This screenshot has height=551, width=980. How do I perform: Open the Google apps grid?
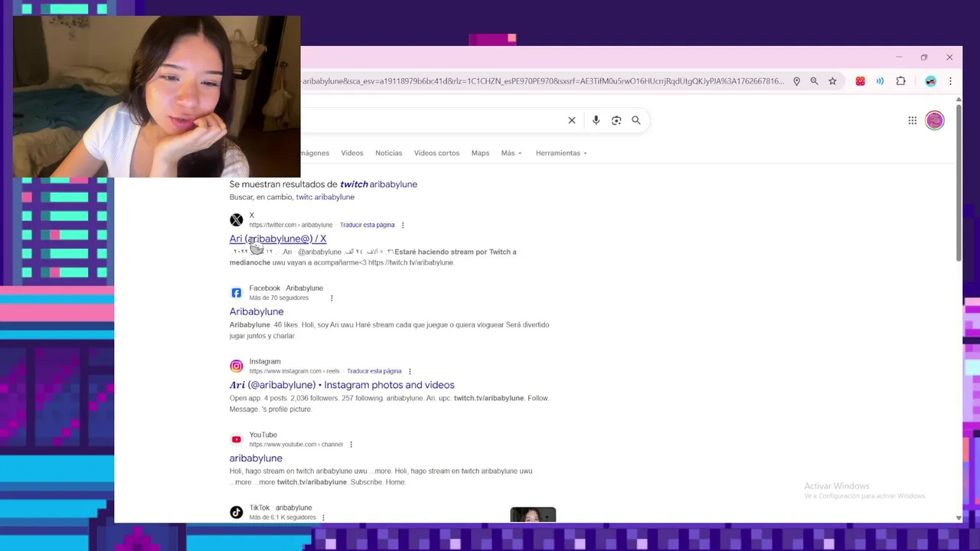point(913,120)
